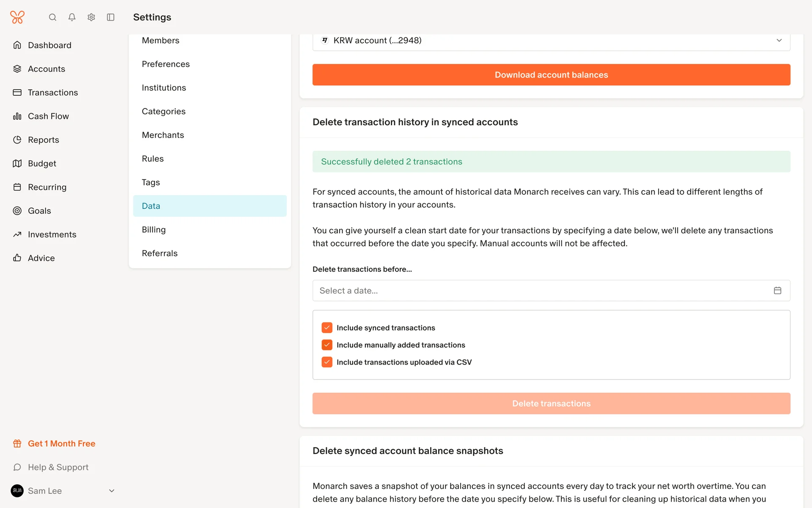Click the settings gear icon
Image resolution: width=812 pixels, height=508 pixels.
(91, 17)
